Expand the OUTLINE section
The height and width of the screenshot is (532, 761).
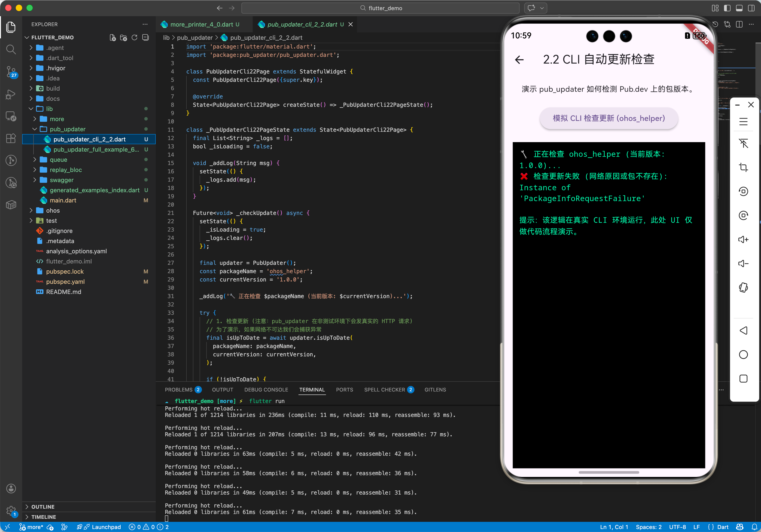coord(43,507)
